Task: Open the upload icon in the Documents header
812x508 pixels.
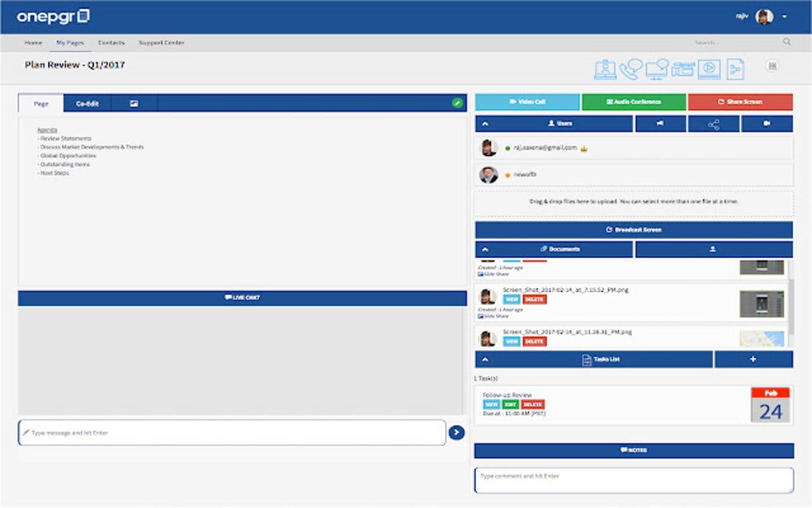Action: 713,248
